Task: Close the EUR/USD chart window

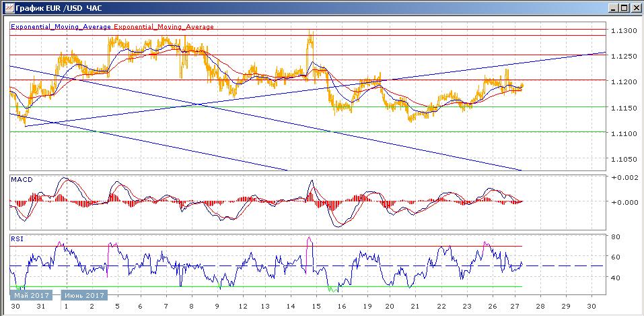Action: pos(635,7)
